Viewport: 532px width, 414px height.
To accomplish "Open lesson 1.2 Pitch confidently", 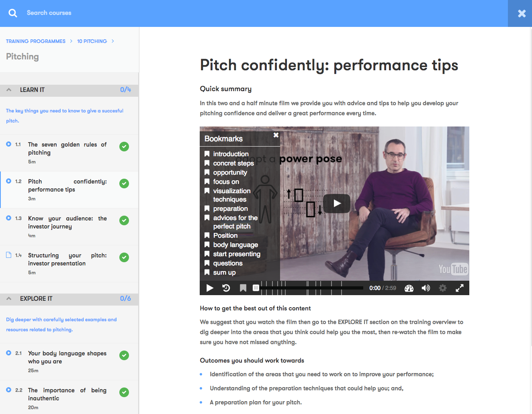I will (70, 190).
